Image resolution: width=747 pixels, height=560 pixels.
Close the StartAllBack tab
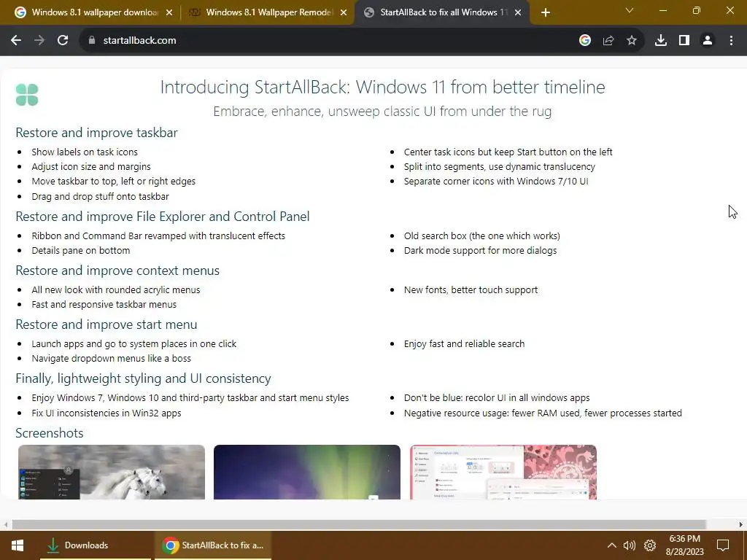click(x=519, y=13)
